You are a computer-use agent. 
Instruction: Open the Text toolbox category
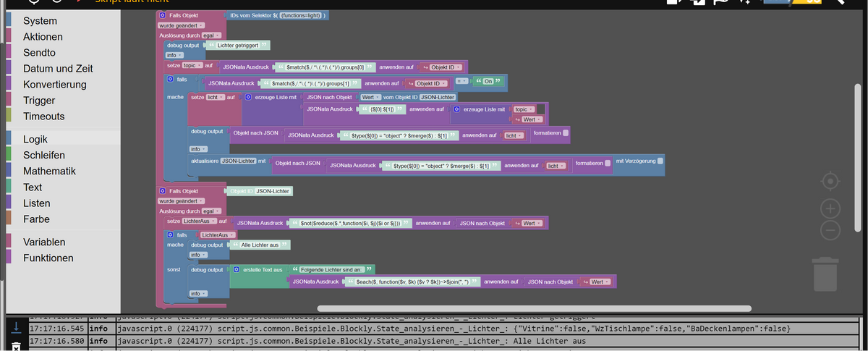tap(33, 187)
